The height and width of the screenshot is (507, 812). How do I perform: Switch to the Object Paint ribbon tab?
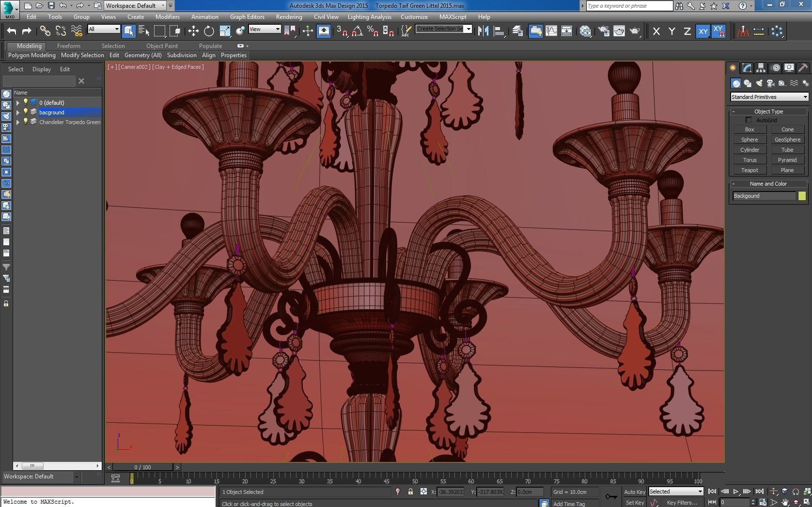[x=162, y=46]
